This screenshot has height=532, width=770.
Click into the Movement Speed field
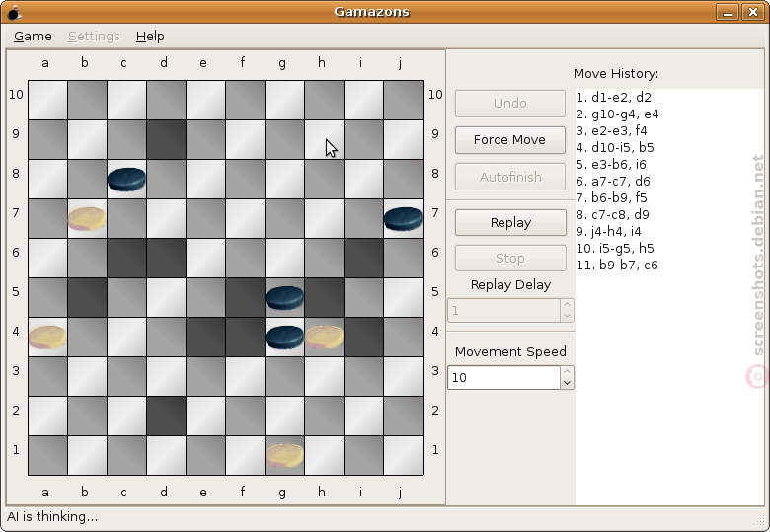pyautogui.click(x=503, y=377)
